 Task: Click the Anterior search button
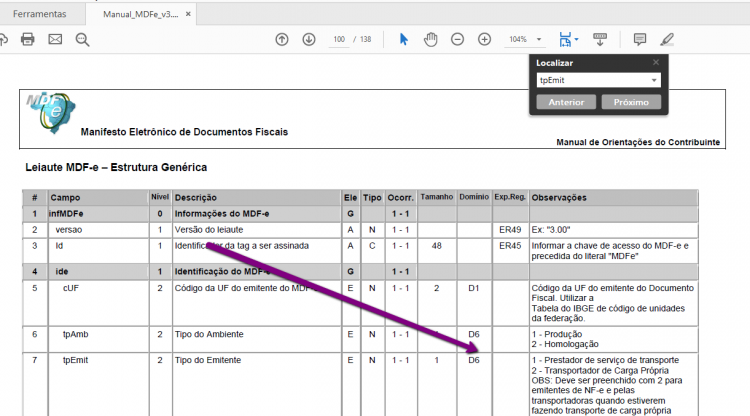pos(566,102)
